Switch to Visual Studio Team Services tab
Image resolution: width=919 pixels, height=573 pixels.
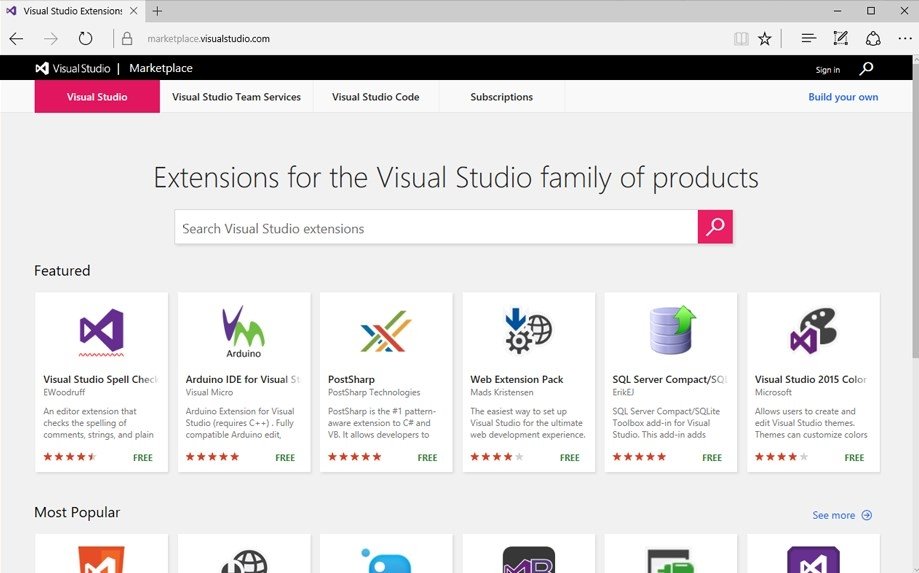[236, 97]
